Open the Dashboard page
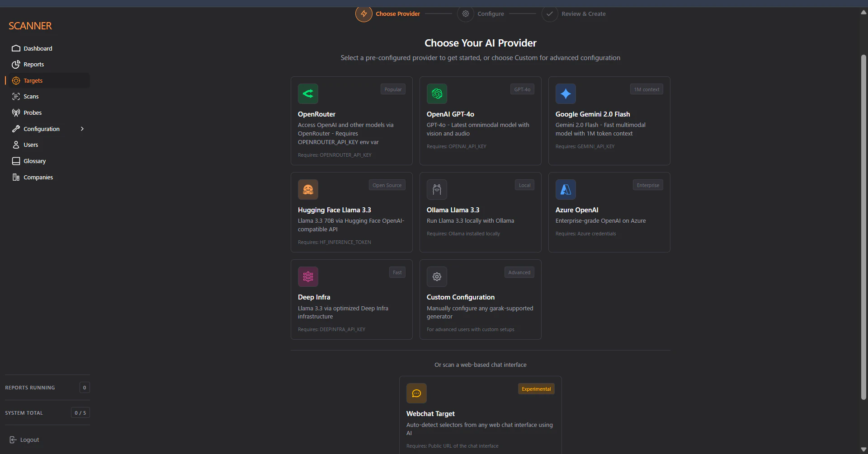This screenshot has width=868, height=454. point(38,49)
